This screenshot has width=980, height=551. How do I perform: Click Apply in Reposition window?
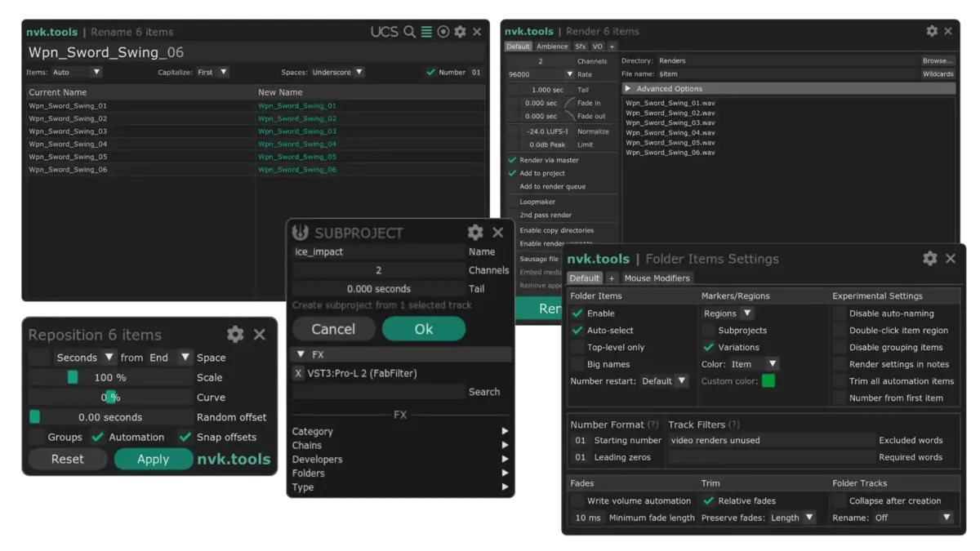(153, 459)
